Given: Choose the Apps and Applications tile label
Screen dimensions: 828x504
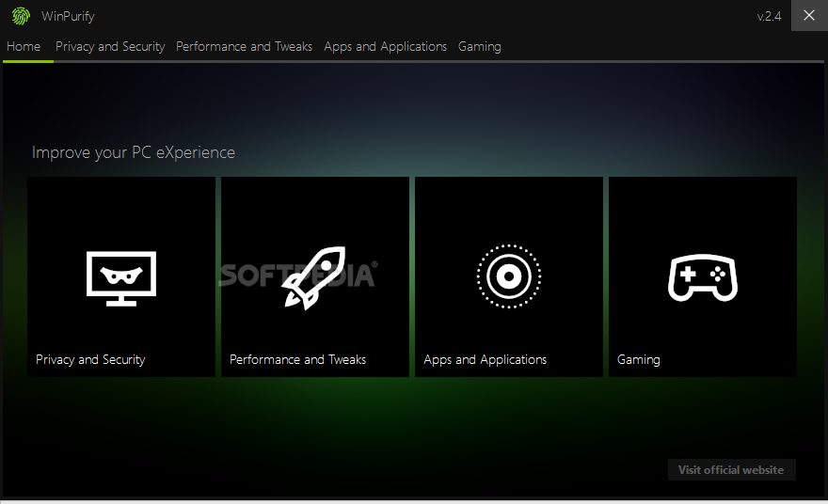Looking at the screenshot, I should (x=485, y=359).
